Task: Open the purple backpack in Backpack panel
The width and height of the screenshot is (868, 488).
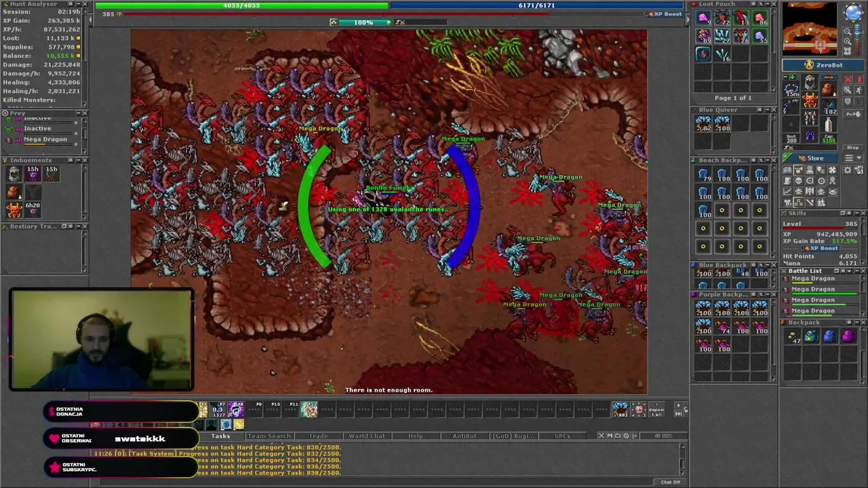Action: click(848, 335)
